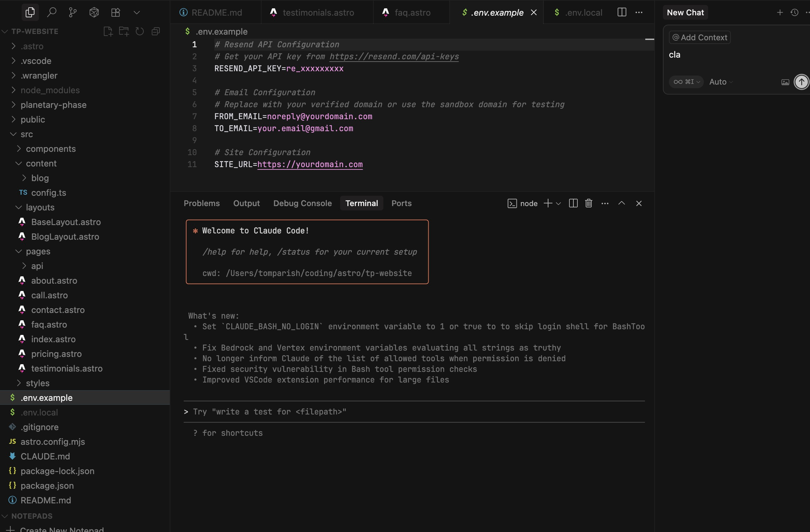Open the Source Control icon

pos(73,13)
